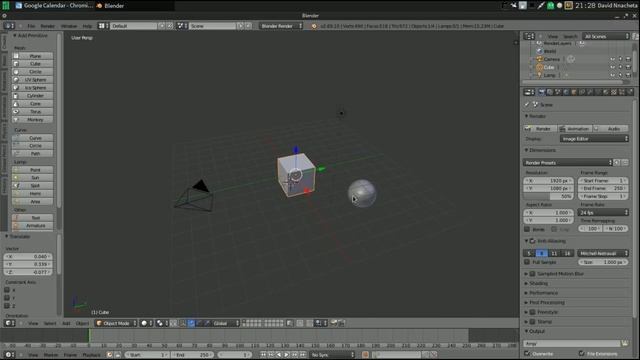Toggle Camera renderability in outliner
The width and height of the screenshot is (640, 360).
(628, 59)
